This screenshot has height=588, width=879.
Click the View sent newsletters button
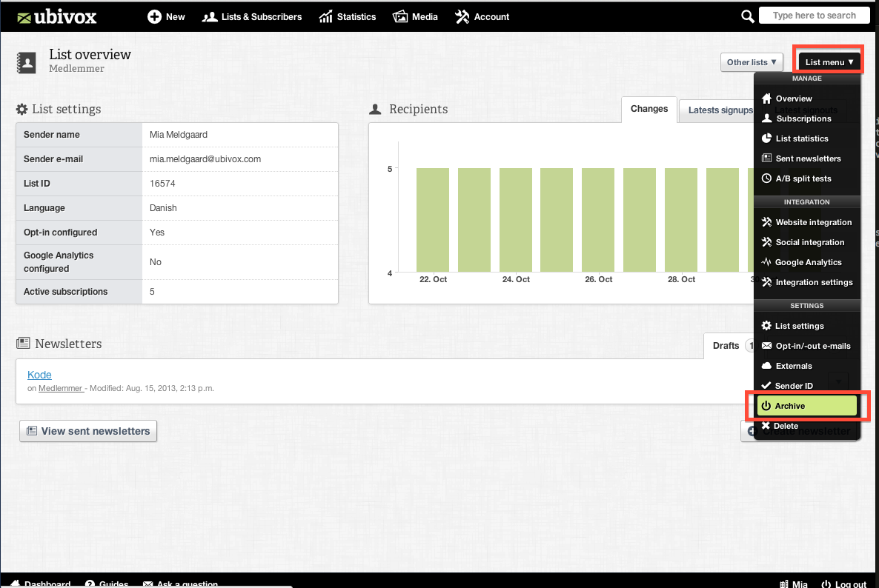[88, 431]
